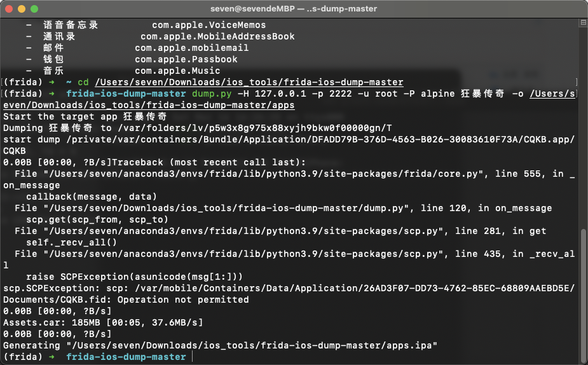Screen dimensions: 588x365
Task: Click the 钱包 app name
Action: click(x=53, y=59)
